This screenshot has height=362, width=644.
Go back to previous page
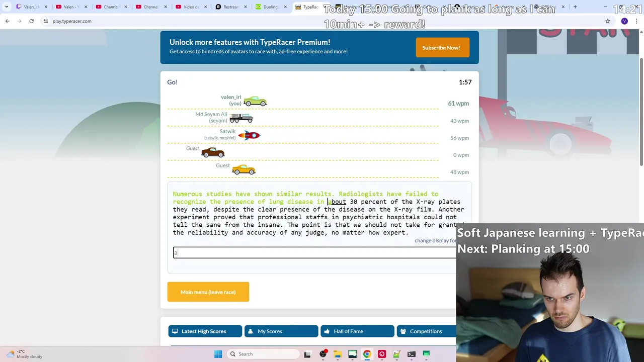(7, 21)
